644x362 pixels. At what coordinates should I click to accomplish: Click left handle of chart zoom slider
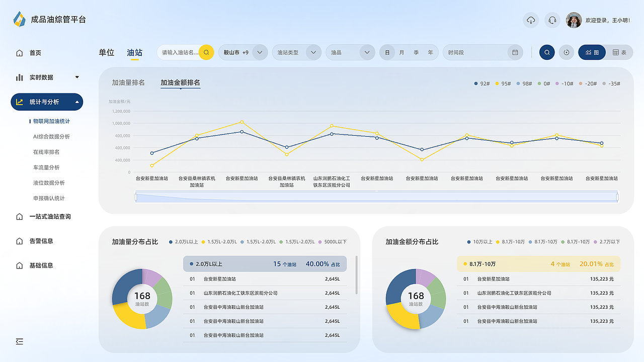[x=136, y=197]
